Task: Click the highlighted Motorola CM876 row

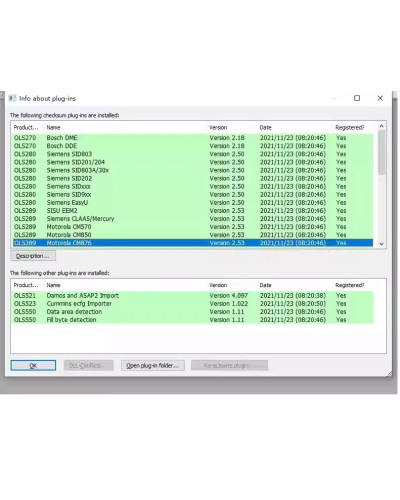Action: [193, 243]
